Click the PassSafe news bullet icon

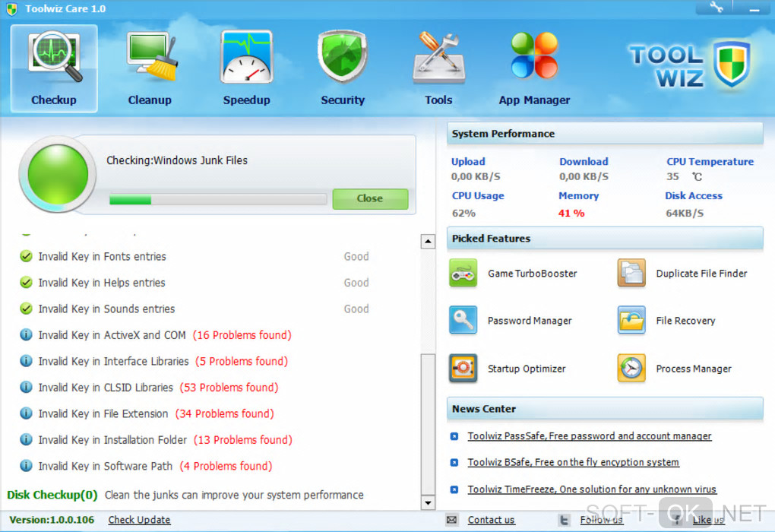(454, 436)
